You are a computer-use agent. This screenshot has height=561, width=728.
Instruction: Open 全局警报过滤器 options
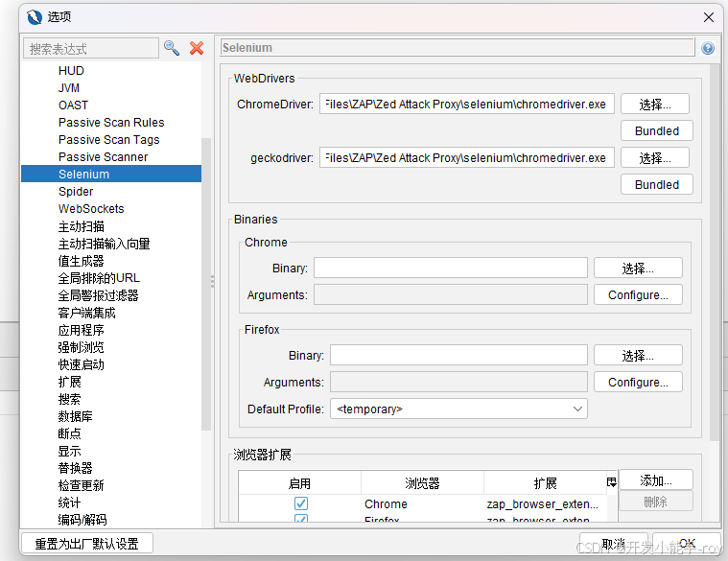[x=99, y=295]
